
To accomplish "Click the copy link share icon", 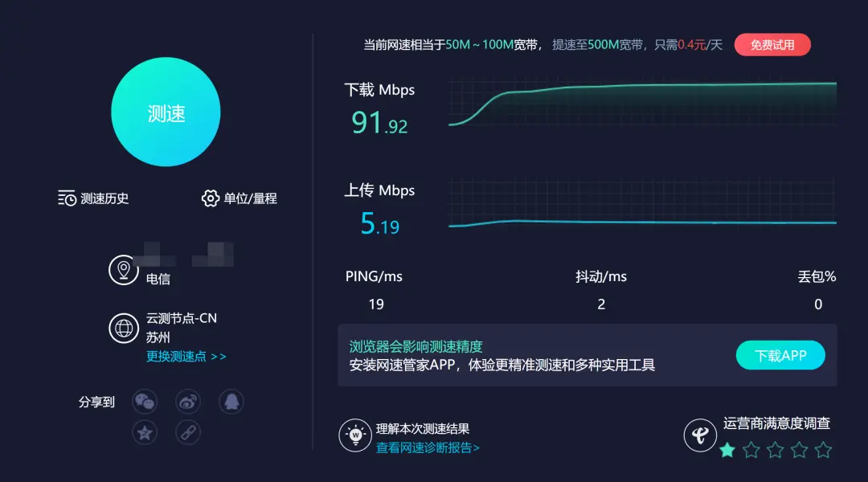I will [187, 432].
